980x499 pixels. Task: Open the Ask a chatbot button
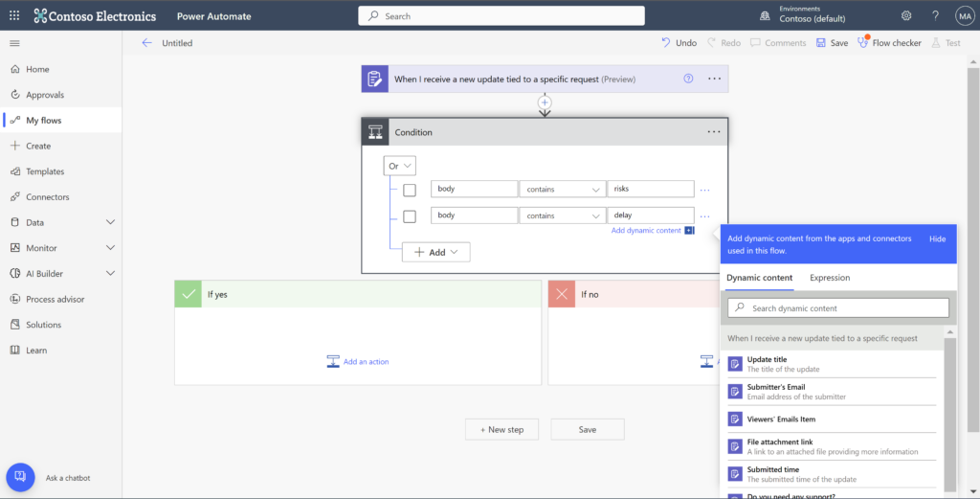click(20, 477)
